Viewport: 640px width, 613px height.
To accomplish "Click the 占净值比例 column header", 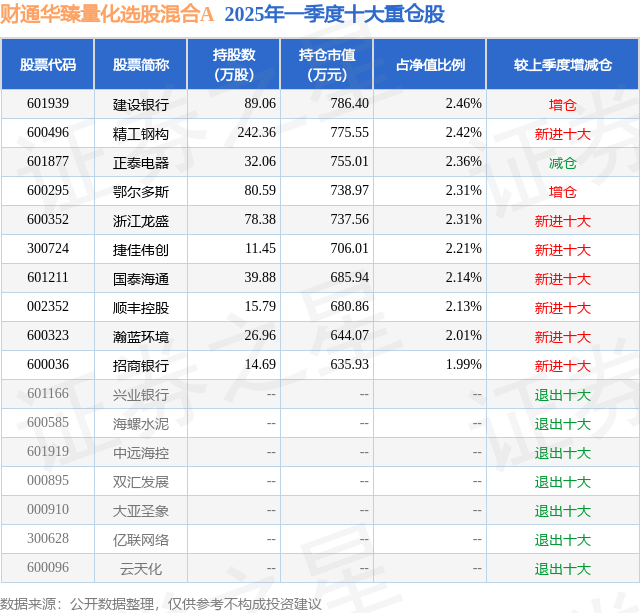I will point(430,64).
